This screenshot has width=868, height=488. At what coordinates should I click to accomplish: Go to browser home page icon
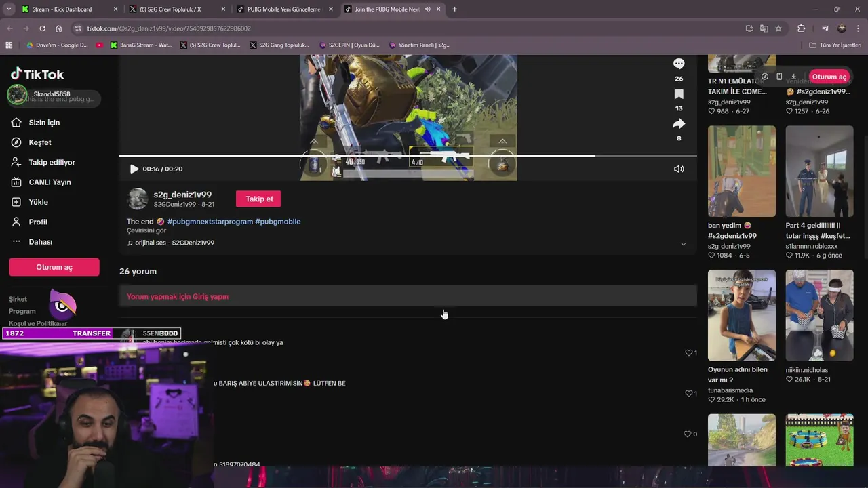point(59,28)
